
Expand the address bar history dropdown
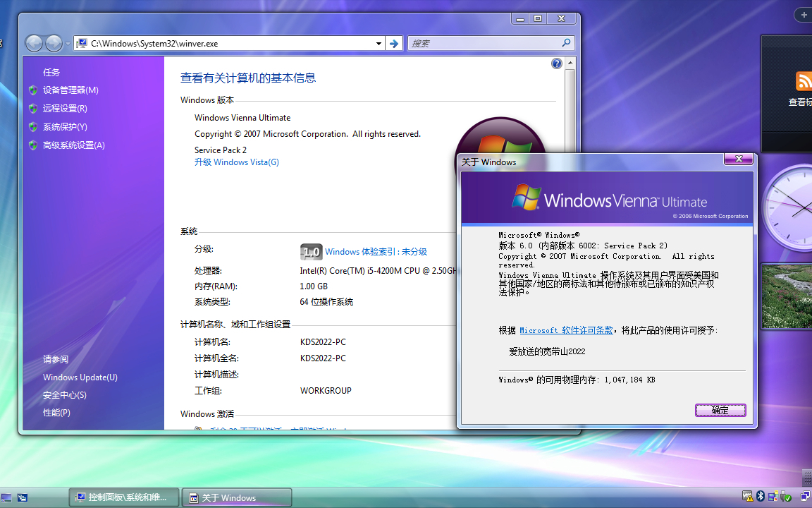point(379,44)
